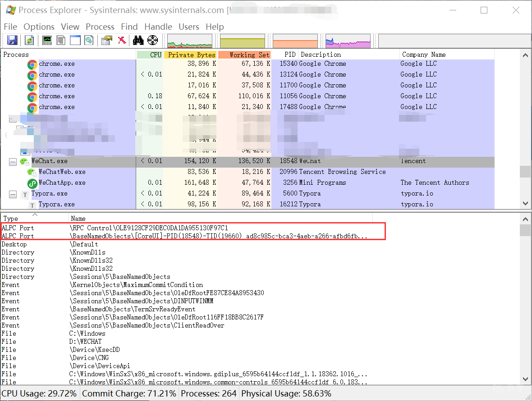Viewport: 532px width, 401px height.
Task: Click the View DLLs/Handles toolbar icon
Action: pyautogui.click(x=89, y=41)
